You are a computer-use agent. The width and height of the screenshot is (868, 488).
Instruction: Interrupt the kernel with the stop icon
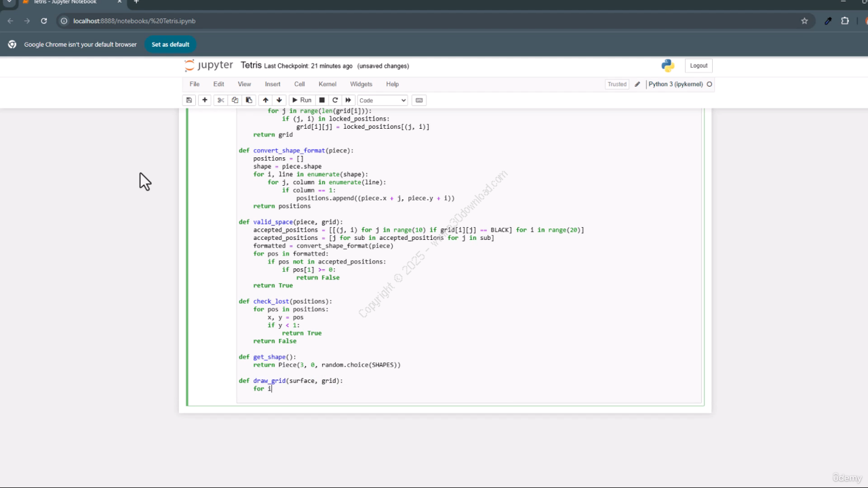pyautogui.click(x=322, y=100)
